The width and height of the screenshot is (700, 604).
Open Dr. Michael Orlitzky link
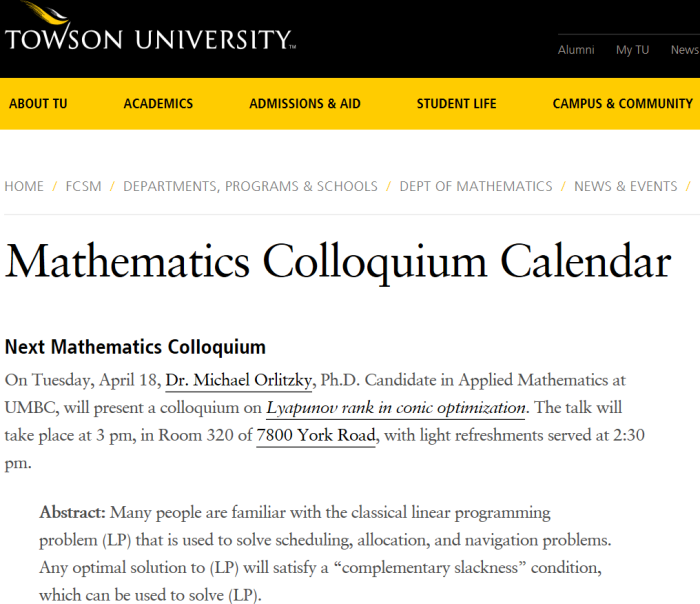(238, 380)
